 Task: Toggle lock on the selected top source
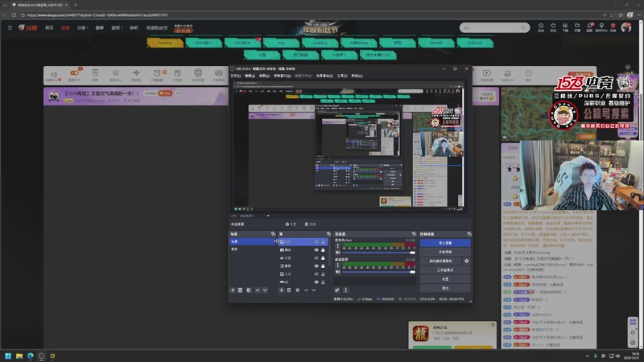click(x=323, y=242)
